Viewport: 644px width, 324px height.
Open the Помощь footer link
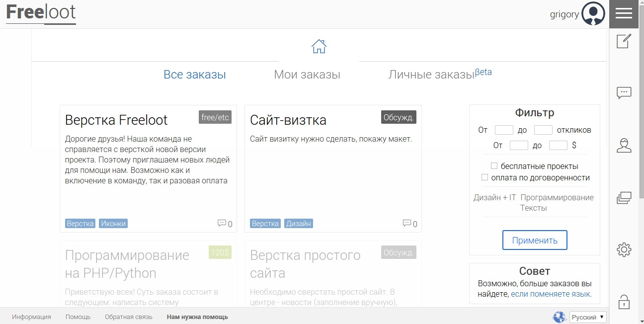pos(78,317)
